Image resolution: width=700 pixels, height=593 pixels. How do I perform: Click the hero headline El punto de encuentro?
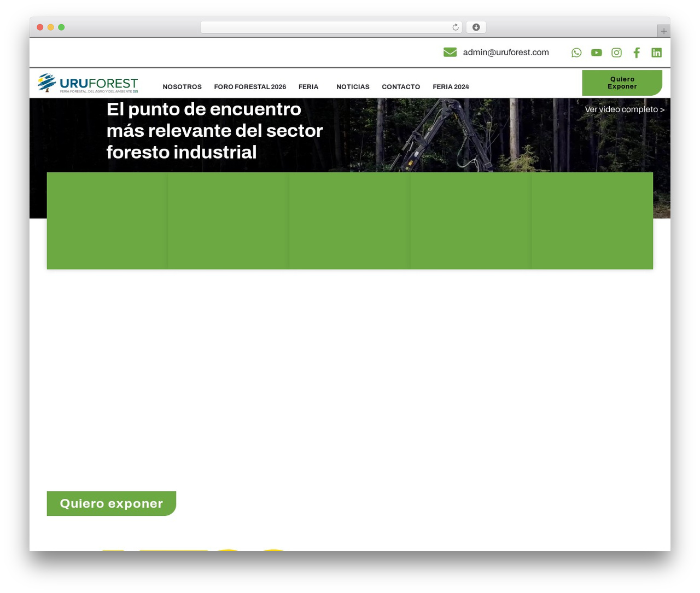tap(215, 131)
